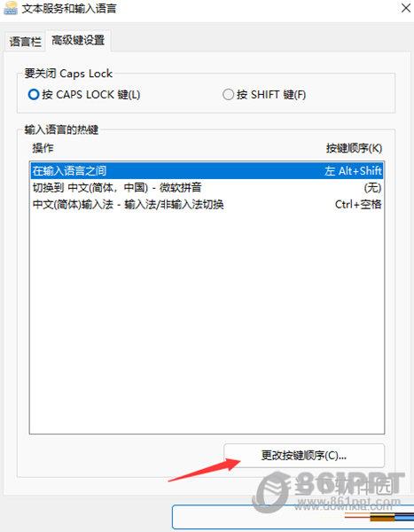This screenshot has height=532, width=414.
Task: Select the 在输入语言之间 hotkey row
Action: tap(207, 170)
